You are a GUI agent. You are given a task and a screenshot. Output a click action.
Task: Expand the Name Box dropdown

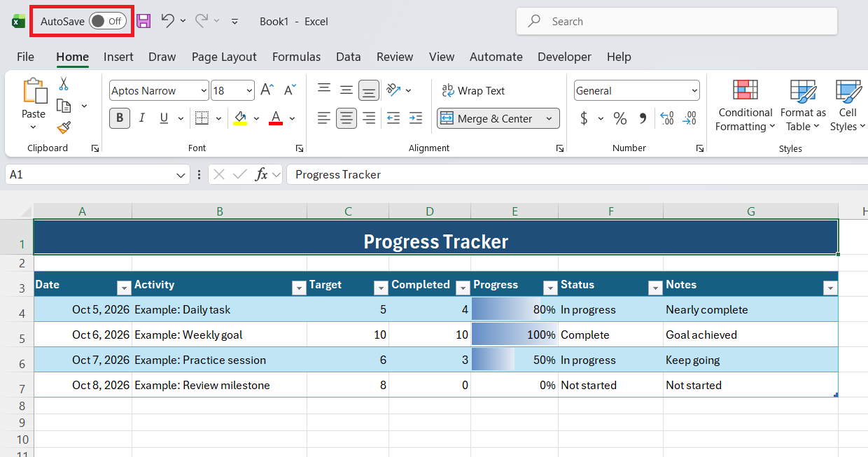(x=182, y=175)
